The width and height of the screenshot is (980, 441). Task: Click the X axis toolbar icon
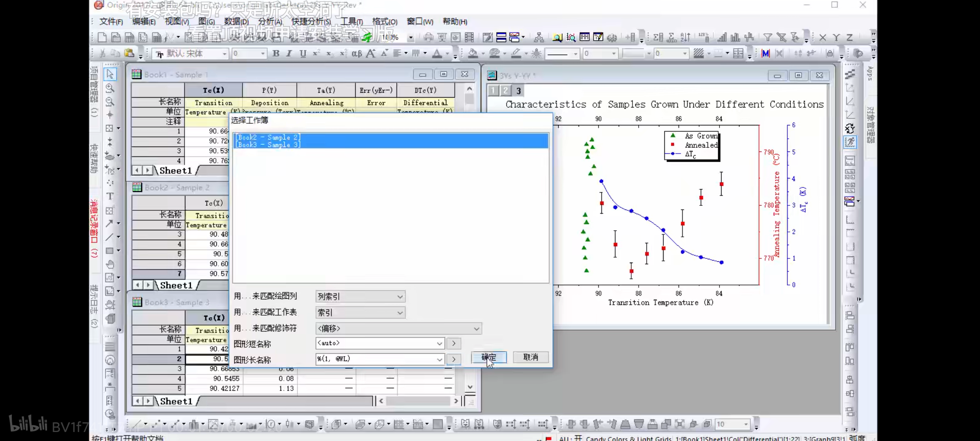click(823, 38)
